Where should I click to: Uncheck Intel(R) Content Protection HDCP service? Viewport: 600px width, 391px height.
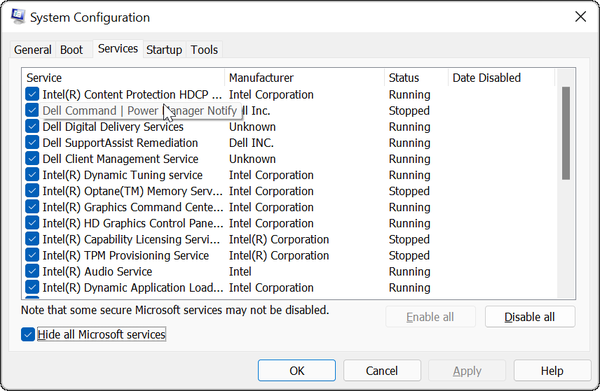(32, 94)
